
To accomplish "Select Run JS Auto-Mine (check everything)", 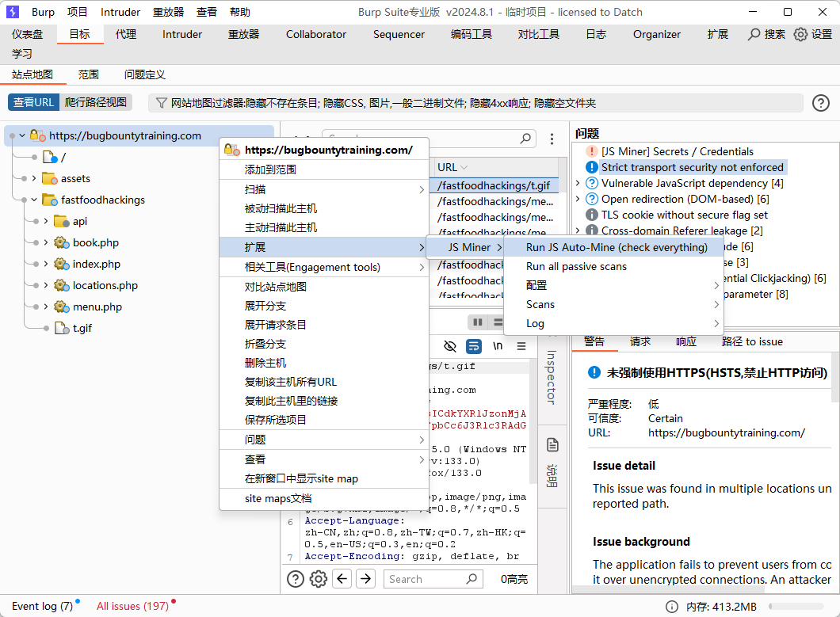I will coord(613,247).
